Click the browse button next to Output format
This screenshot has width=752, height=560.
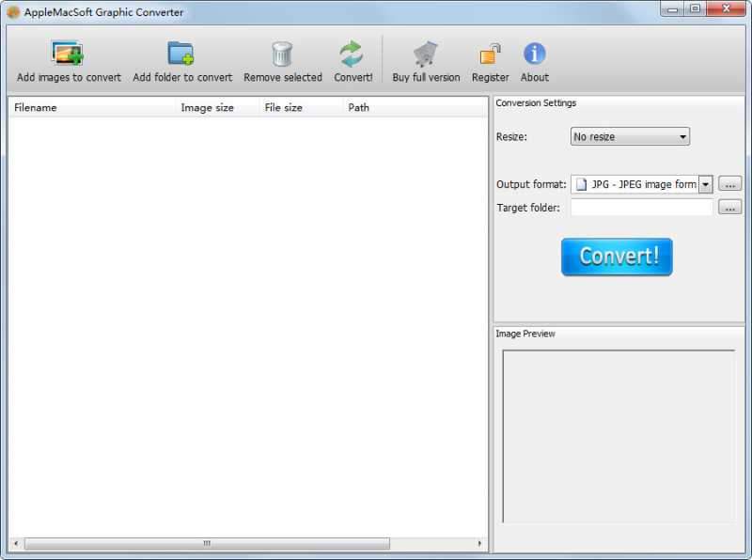(x=729, y=184)
